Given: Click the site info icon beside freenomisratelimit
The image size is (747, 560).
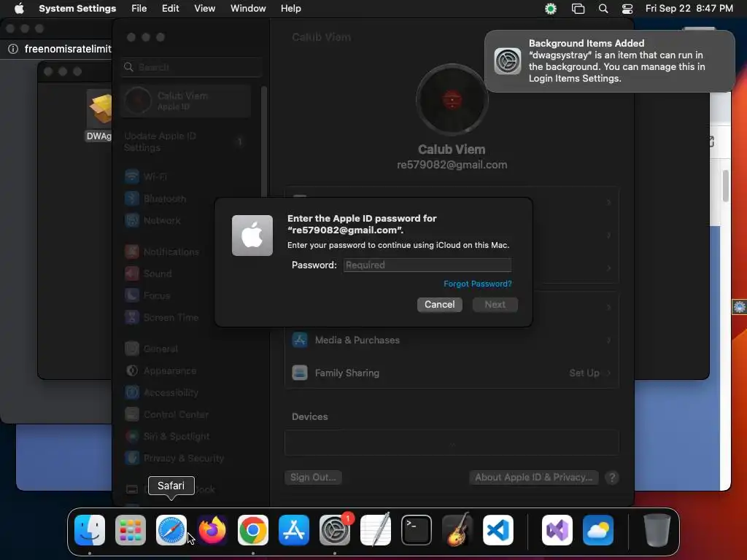Looking at the screenshot, I should (x=13, y=49).
